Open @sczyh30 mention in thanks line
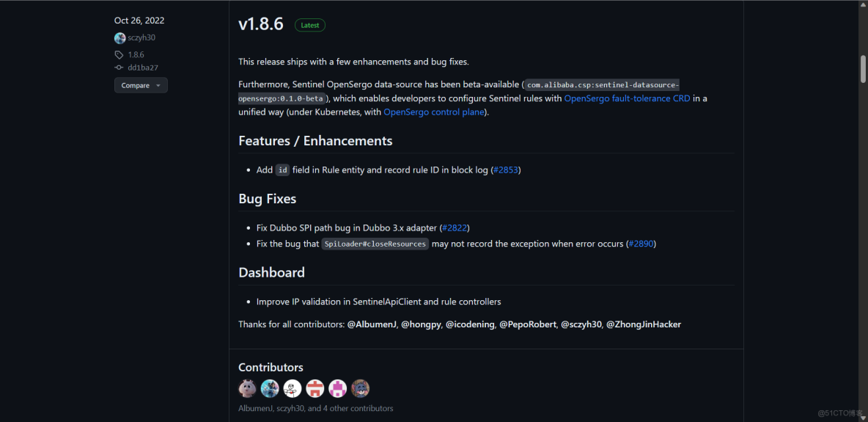Image resolution: width=868 pixels, height=422 pixels. (581, 324)
